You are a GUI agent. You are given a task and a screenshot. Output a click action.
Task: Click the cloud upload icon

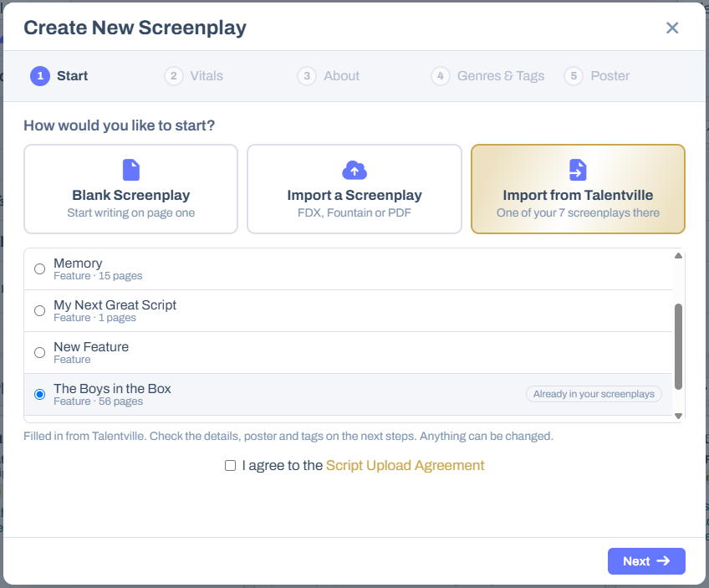pos(354,170)
